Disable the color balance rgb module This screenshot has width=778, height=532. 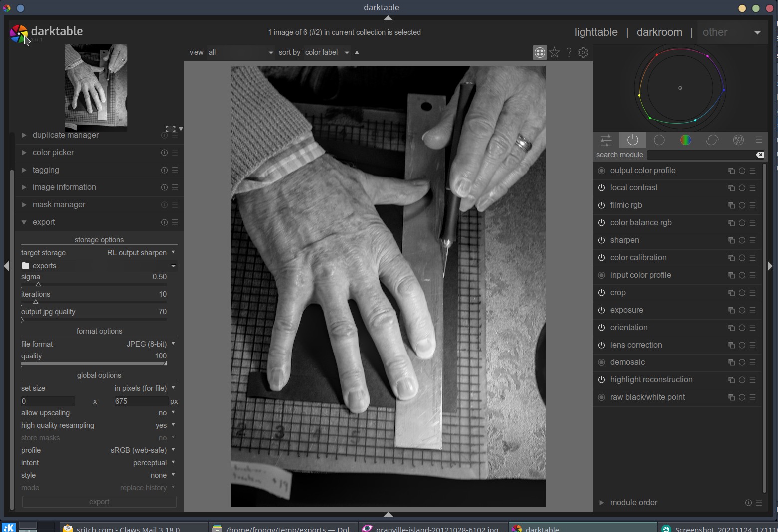pyautogui.click(x=601, y=223)
